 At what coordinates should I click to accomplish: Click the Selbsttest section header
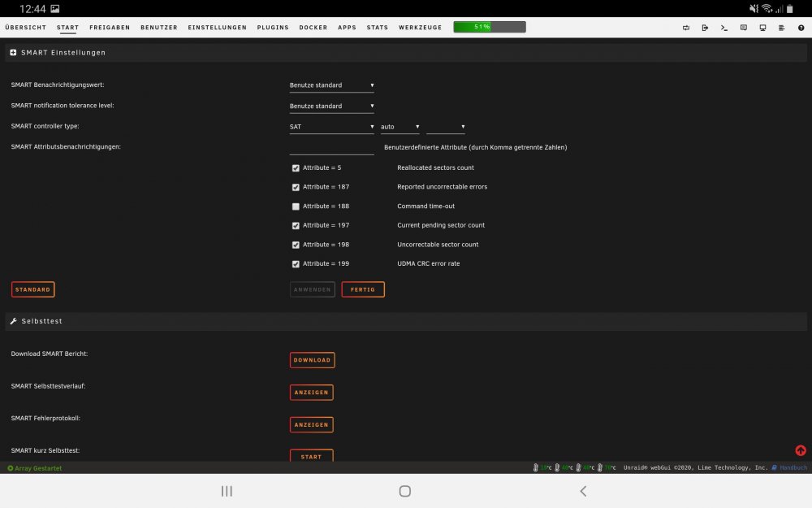406,321
